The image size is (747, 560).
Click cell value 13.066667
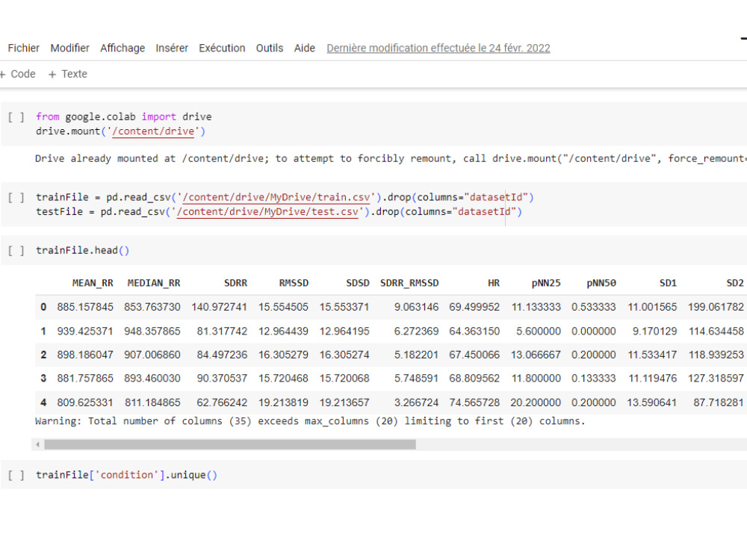(536, 355)
